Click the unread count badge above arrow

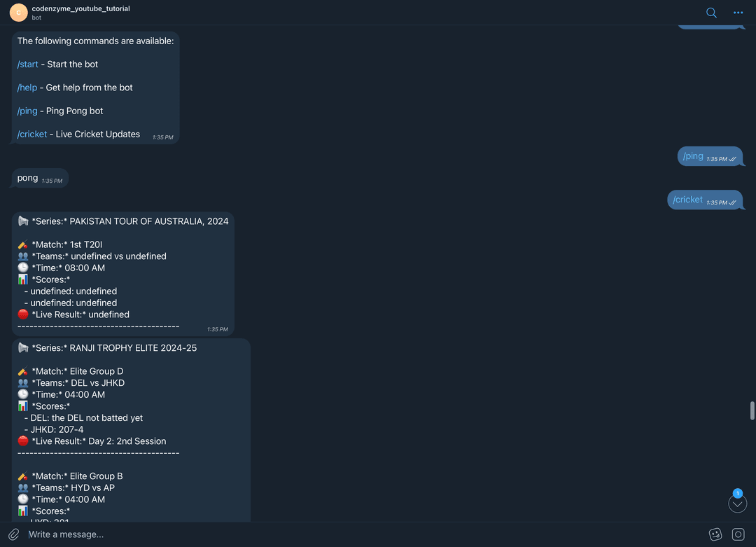coord(738,493)
